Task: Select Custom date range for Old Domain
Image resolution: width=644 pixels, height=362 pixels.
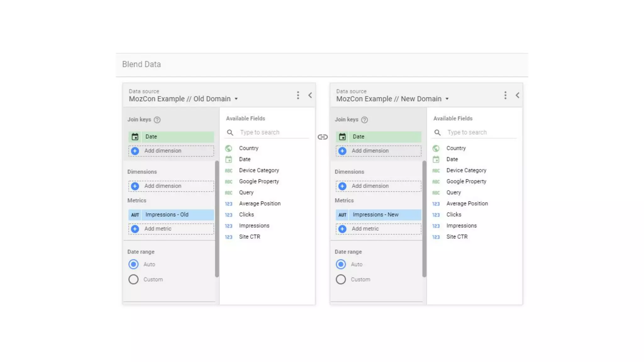Action: click(x=133, y=279)
